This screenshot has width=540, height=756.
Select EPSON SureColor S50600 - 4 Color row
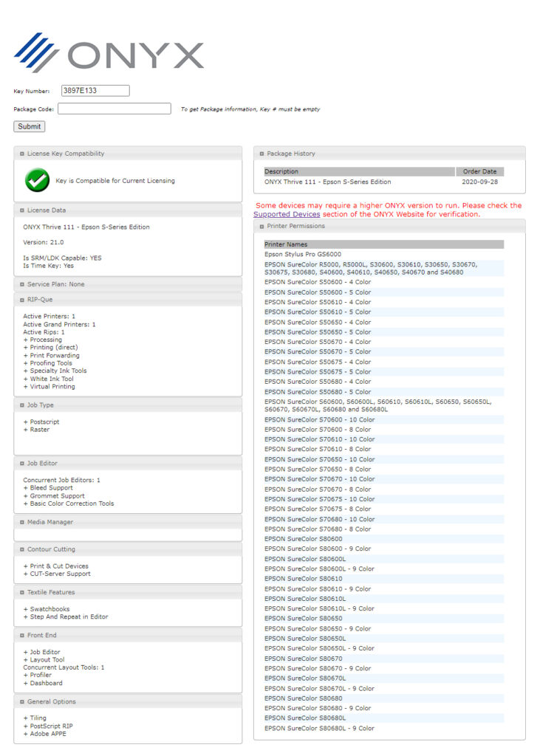point(383,282)
